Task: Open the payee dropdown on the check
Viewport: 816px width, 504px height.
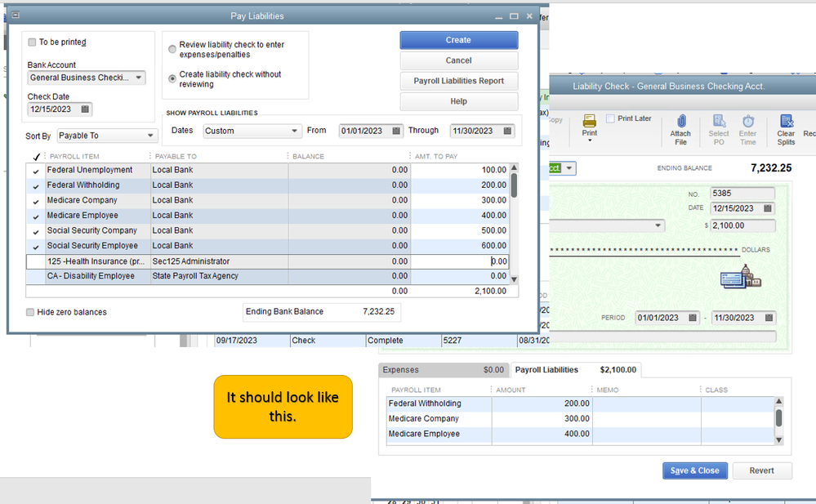Action: point(658,225)
